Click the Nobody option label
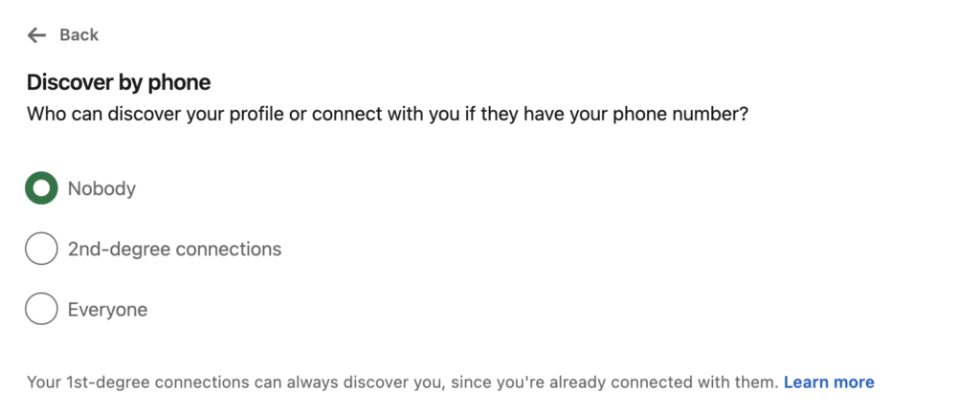Viewport: 980px width, 414px height. point(101,188)
